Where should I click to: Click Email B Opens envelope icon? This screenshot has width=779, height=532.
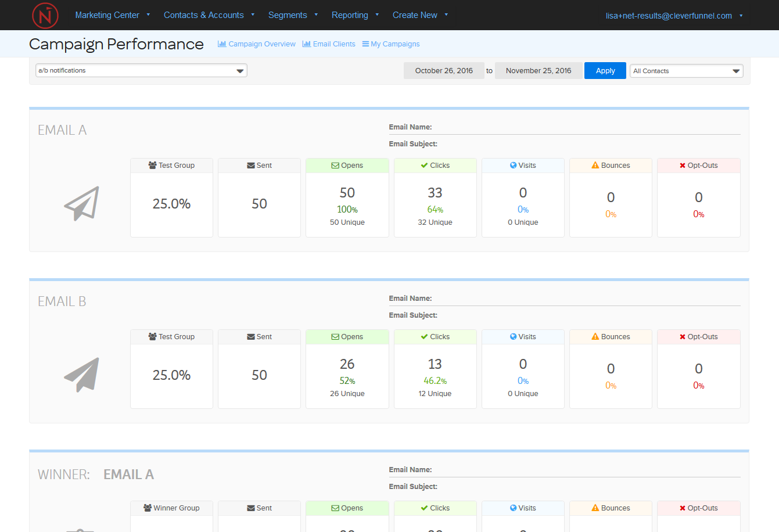click(335, 337)
